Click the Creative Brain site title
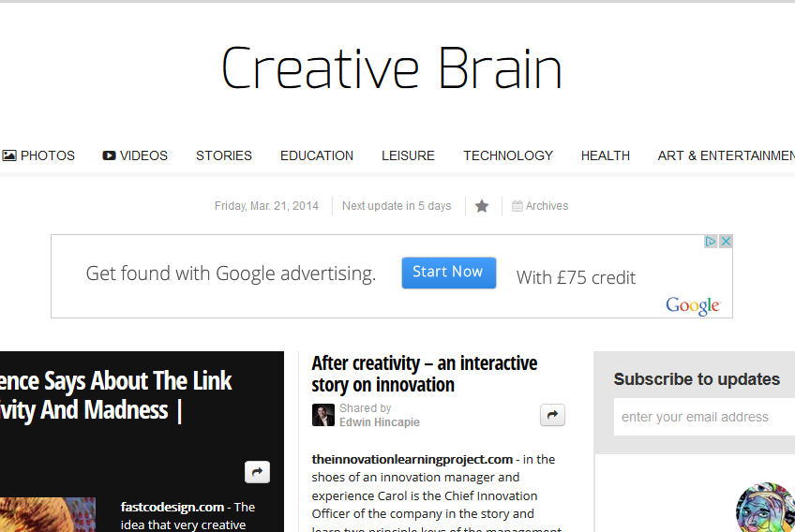Image resolution: width=795 pixels, height=532 pixels. point(392,68)
